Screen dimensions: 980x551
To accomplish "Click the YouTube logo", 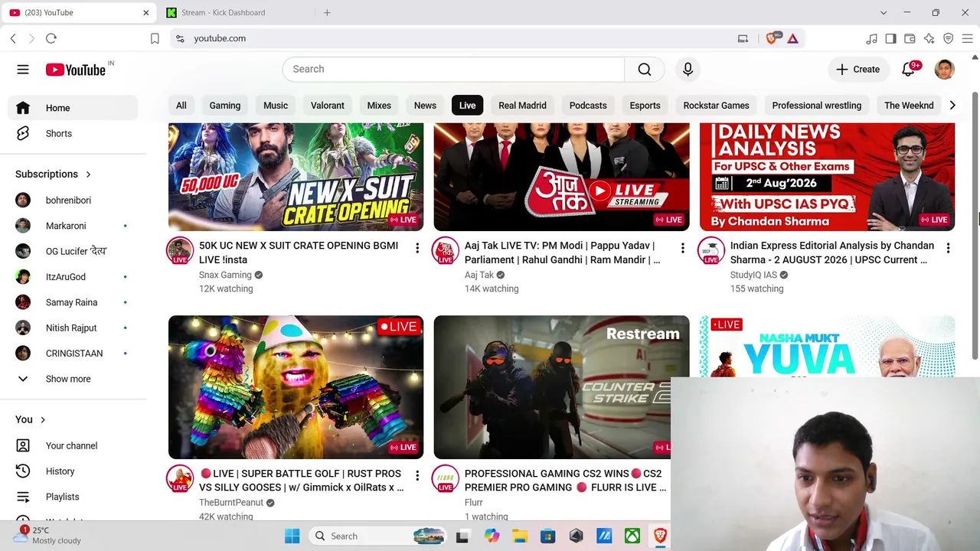I will 75,70.
